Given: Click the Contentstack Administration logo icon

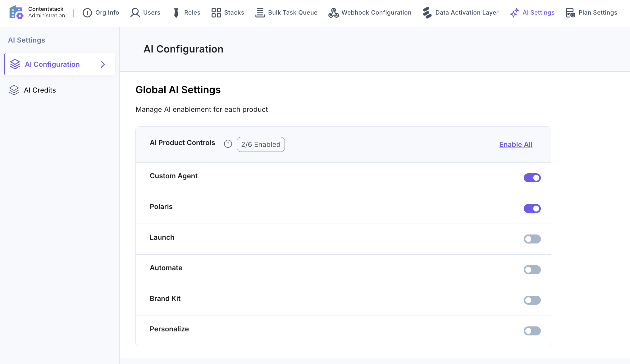Looking at the screenshot, I should click(x=16, y=12).
